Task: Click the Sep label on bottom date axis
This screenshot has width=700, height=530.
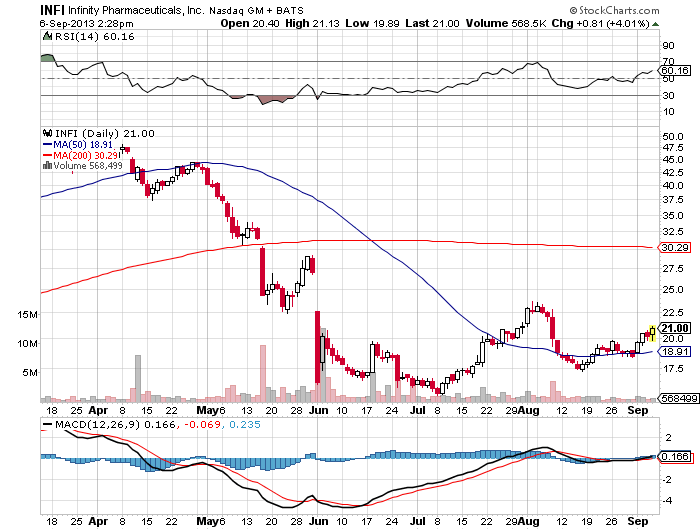Action: (x=638, y=521)
